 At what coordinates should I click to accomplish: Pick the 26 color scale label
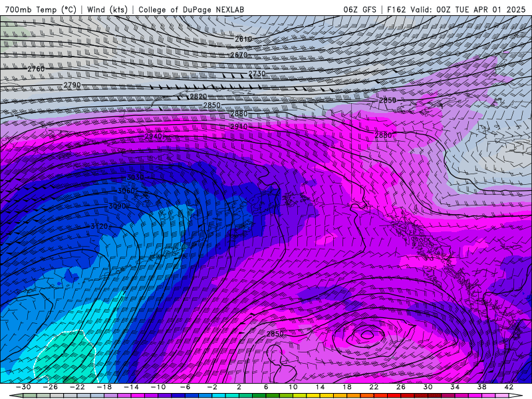pyautogui.click(x=401, y=387)
